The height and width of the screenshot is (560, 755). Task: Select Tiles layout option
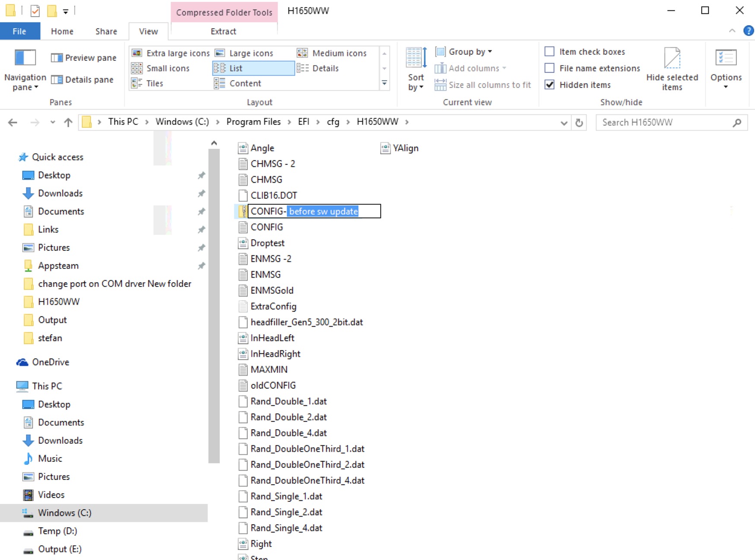tap(147, 83)
